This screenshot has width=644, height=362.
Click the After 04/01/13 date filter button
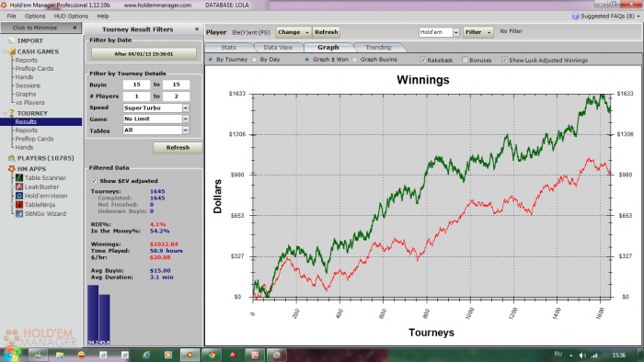click(x=144, y=53)
